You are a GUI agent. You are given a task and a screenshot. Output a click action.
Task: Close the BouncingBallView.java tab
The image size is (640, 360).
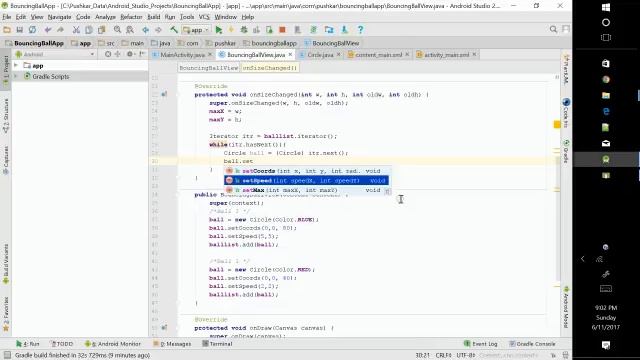coord(290,54)
